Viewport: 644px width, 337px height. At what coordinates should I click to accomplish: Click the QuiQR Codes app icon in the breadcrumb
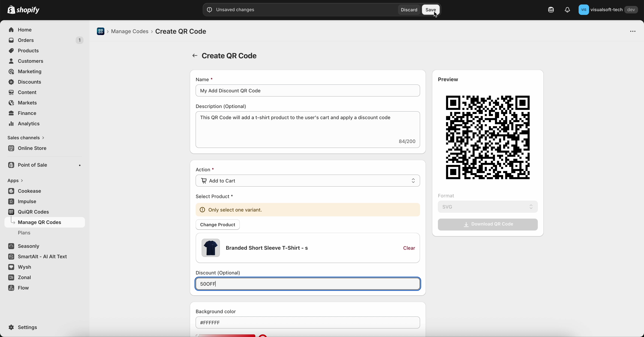100,31
